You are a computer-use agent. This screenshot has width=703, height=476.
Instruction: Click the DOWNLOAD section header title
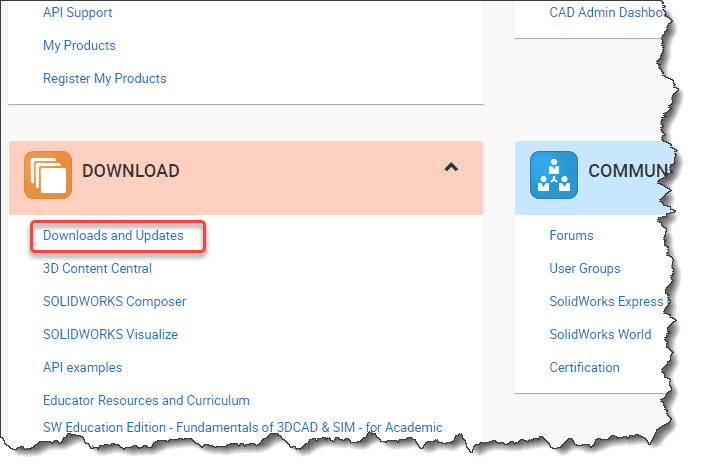[130, 171]
